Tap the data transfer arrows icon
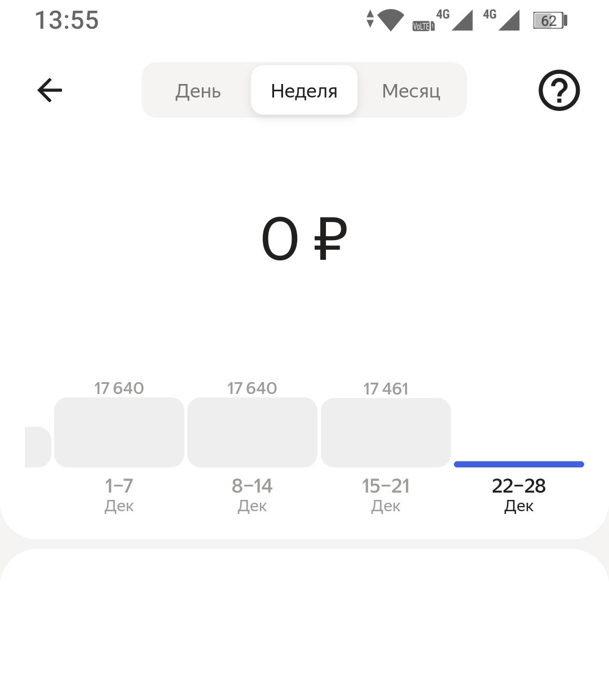Image resolution: width=609 pixels, height=700 pixels. (370, 19)
